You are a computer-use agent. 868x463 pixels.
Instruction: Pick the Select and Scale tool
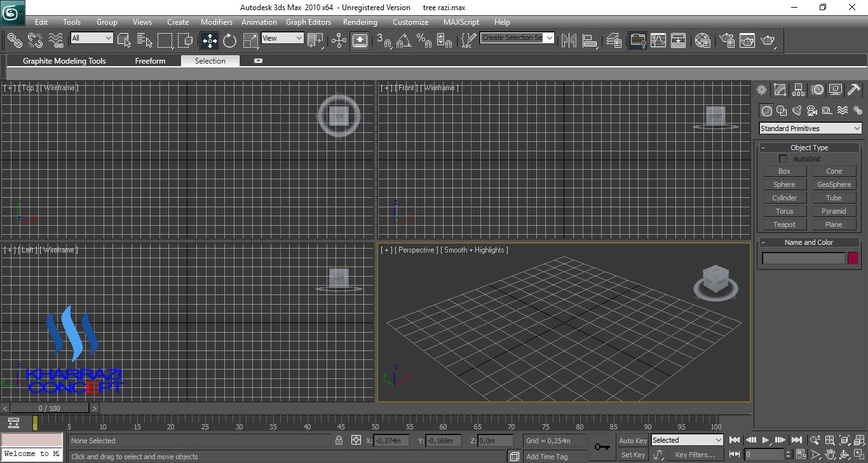point(251,41)
